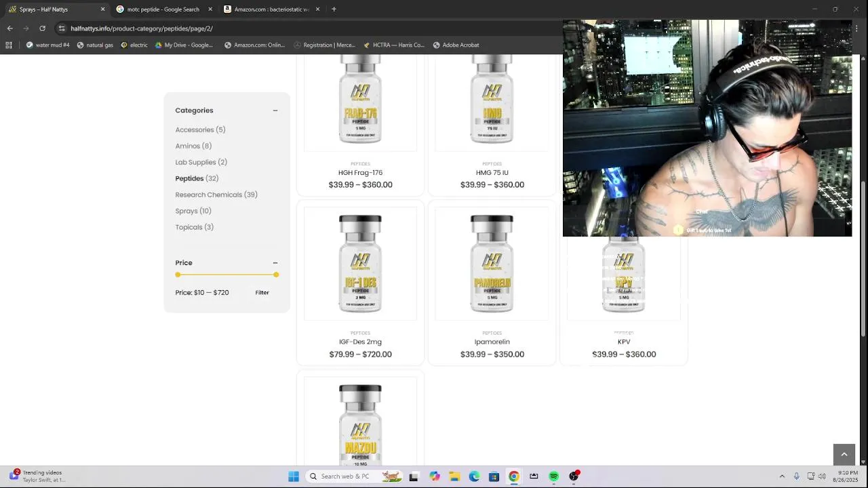Open the Amazon.com: Onlin... bookmark
Image resolution: width=868 pixels, height=488 pixels.
[x=254, y=45]
